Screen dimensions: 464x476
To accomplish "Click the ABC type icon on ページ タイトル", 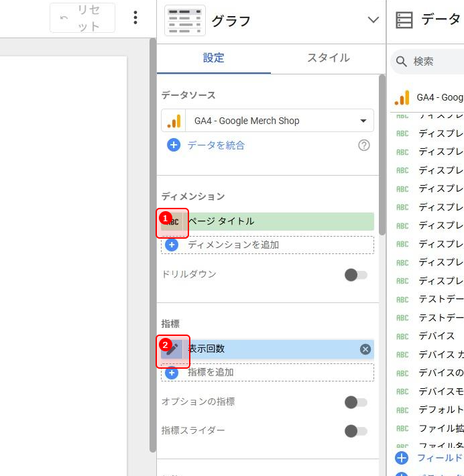I will tap(173, 222).
